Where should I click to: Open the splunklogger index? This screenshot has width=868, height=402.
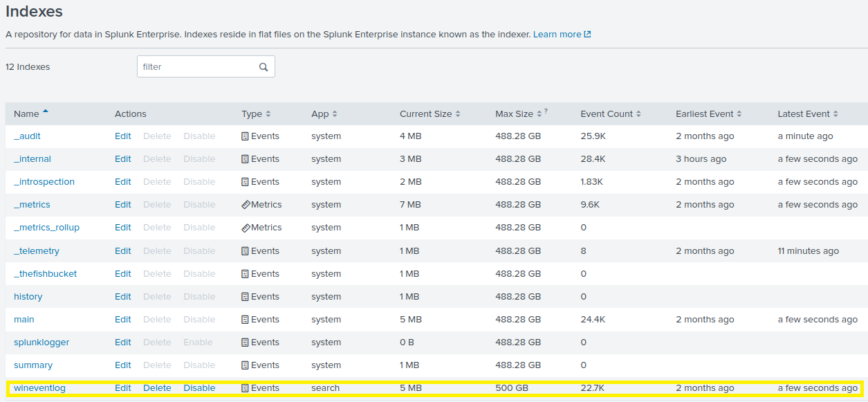click(x=41, y=342)
